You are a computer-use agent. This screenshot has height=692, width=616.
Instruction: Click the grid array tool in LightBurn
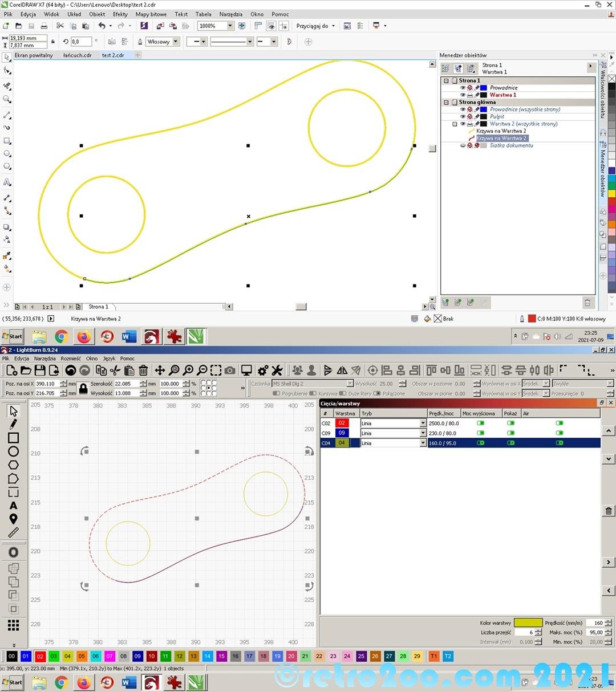click(x=13, y=625)
